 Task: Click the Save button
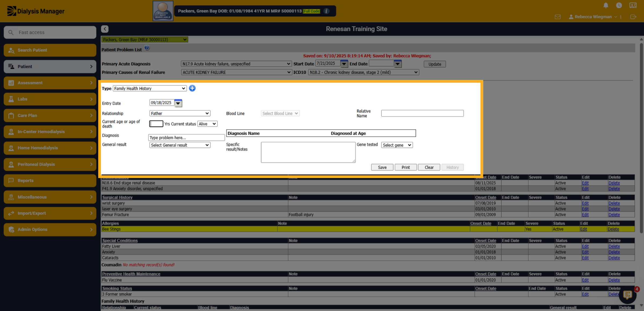click(x=382, y=167)
